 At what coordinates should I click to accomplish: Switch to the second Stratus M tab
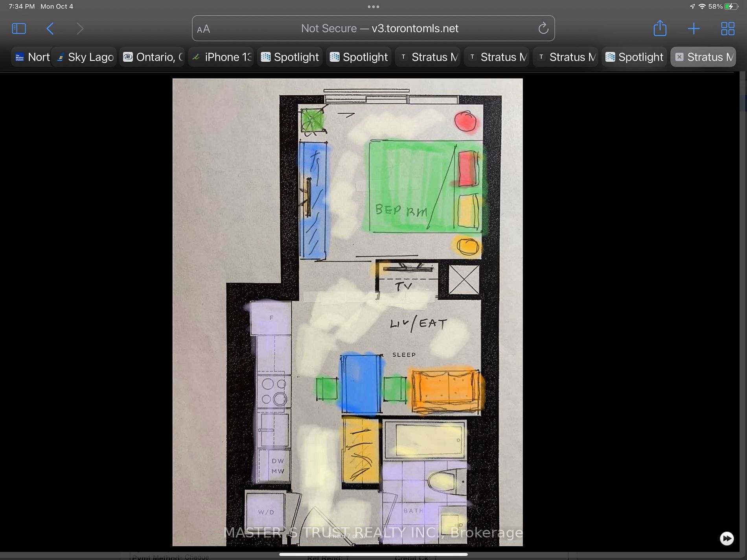(x=497, y=57)
